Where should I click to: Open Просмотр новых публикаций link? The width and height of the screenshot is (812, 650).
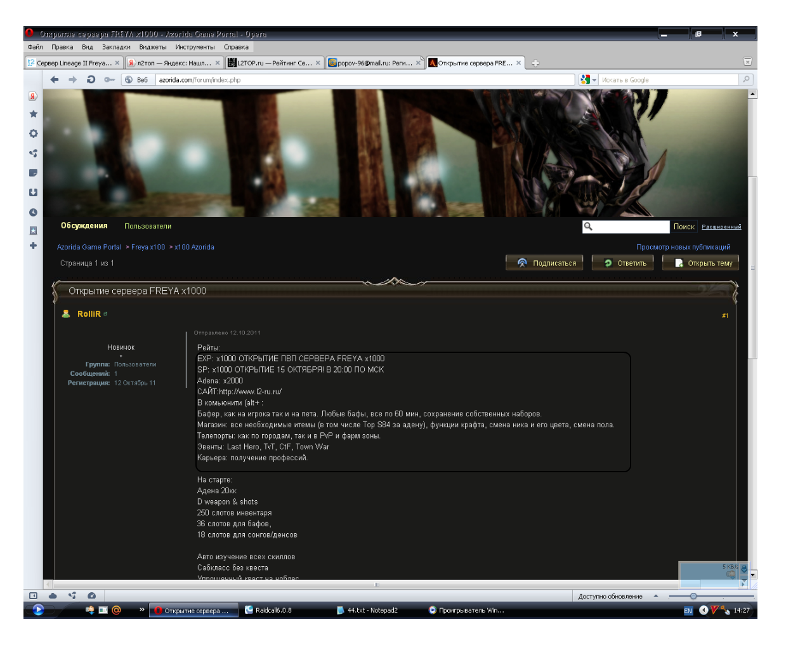tap(683, 247)
